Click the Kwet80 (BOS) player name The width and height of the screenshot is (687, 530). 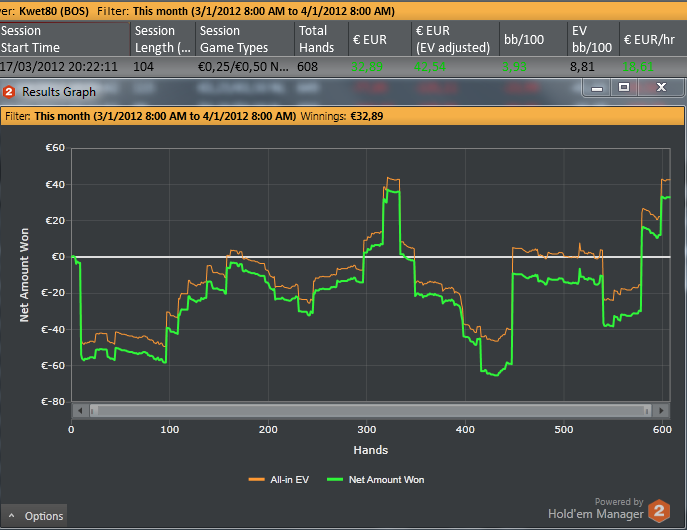[x=54, y=11]
